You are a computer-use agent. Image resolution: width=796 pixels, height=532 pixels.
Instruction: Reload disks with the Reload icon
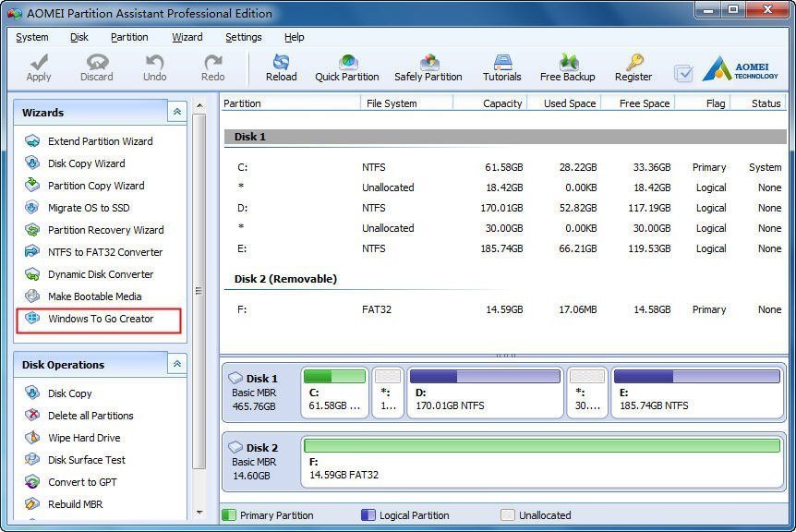point(281,62)
